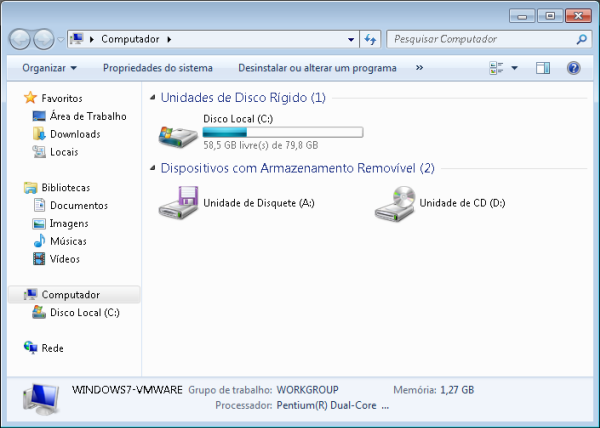Screen dimensions: 600x428
Task: Select the Unidade de Disquete (A:) icon
Action: [178, 203]
